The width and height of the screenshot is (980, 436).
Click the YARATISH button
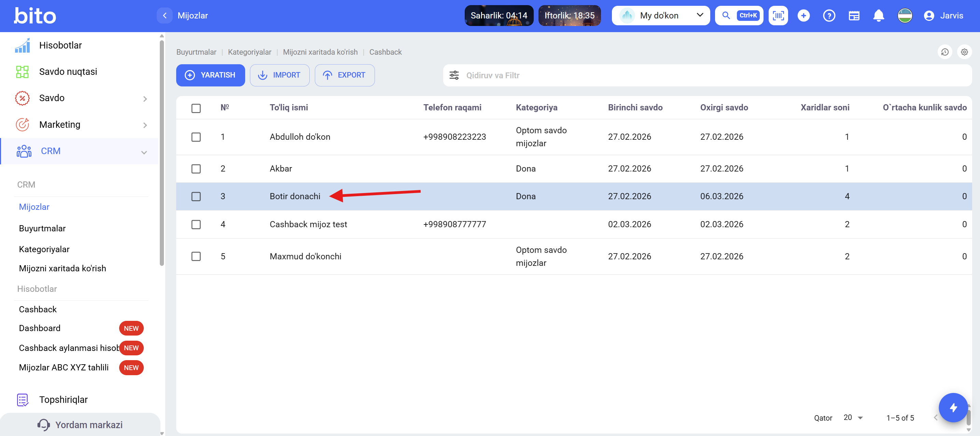pyautogui.click(x=210, y=76)
